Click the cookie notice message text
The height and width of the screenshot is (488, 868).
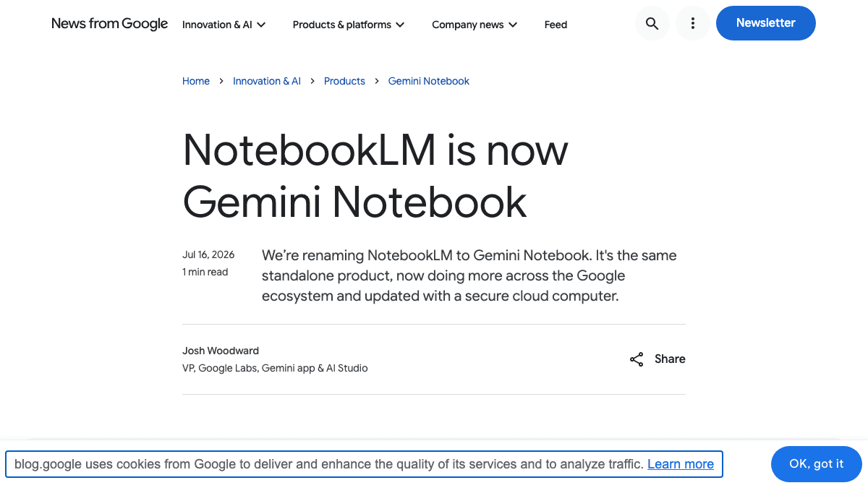(328, 464)
